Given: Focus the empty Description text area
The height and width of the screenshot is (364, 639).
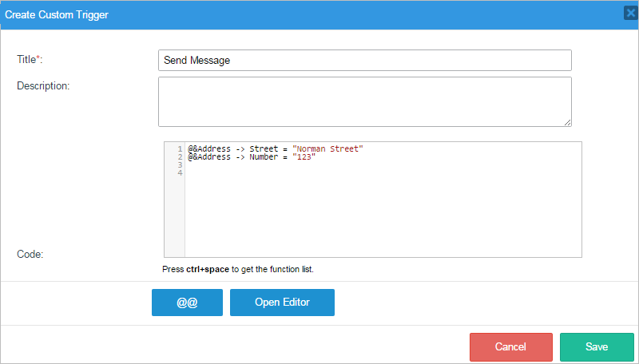Looking at the screenshot, I should pos(364,101).
